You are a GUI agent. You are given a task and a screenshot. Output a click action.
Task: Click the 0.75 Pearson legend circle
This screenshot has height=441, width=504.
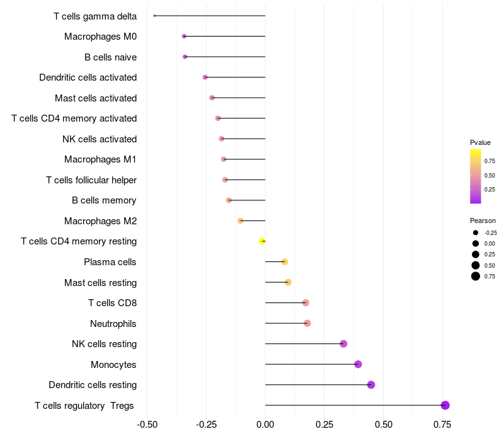click(476, 276)
